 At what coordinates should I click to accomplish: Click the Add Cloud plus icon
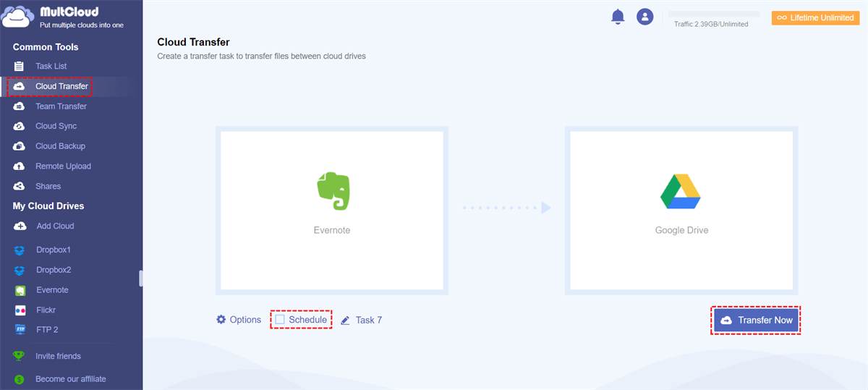[x=20, y=226]
